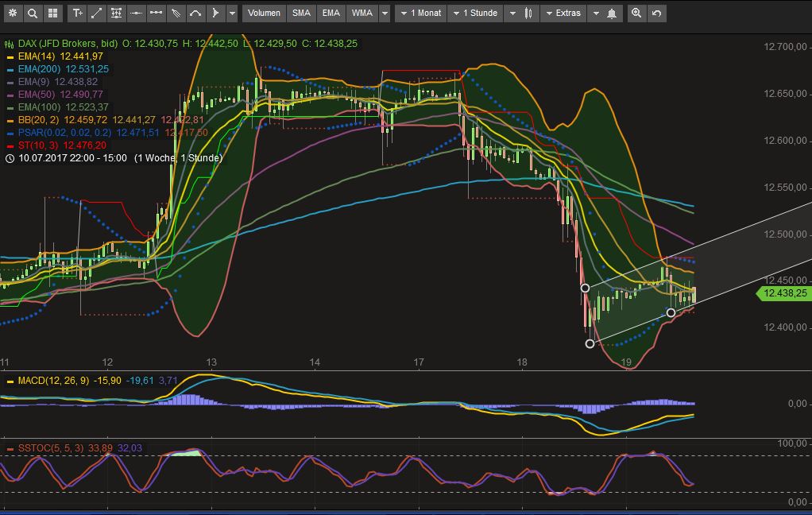Click the zoom-in magnifier icon
This screenshot has width=812, height=515.
636,14
